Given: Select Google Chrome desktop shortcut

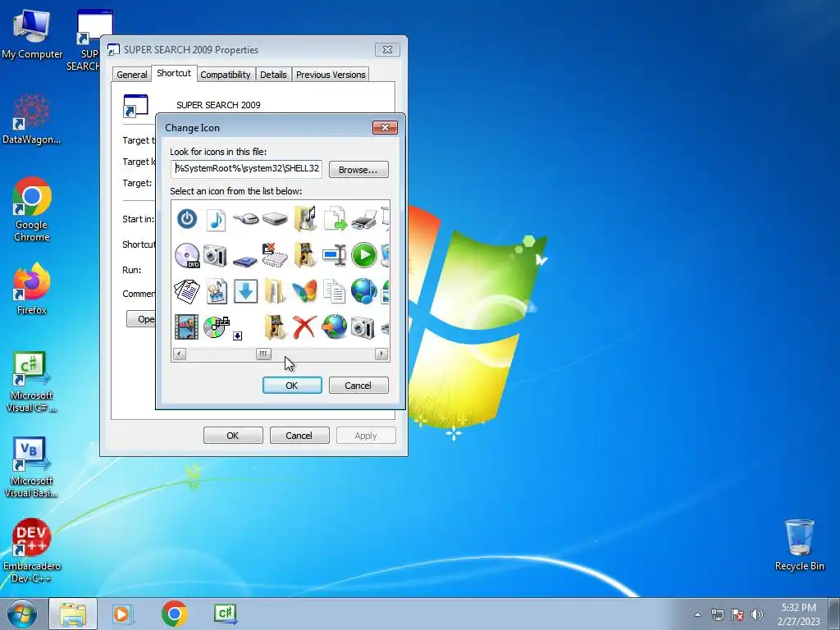Looking at the screenshot, I should tap(32, 209).
